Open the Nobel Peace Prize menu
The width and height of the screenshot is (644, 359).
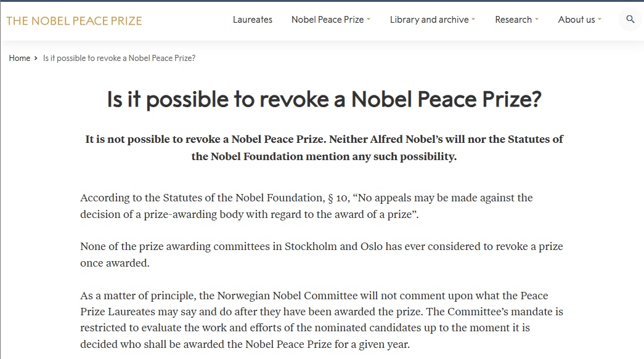327,20
